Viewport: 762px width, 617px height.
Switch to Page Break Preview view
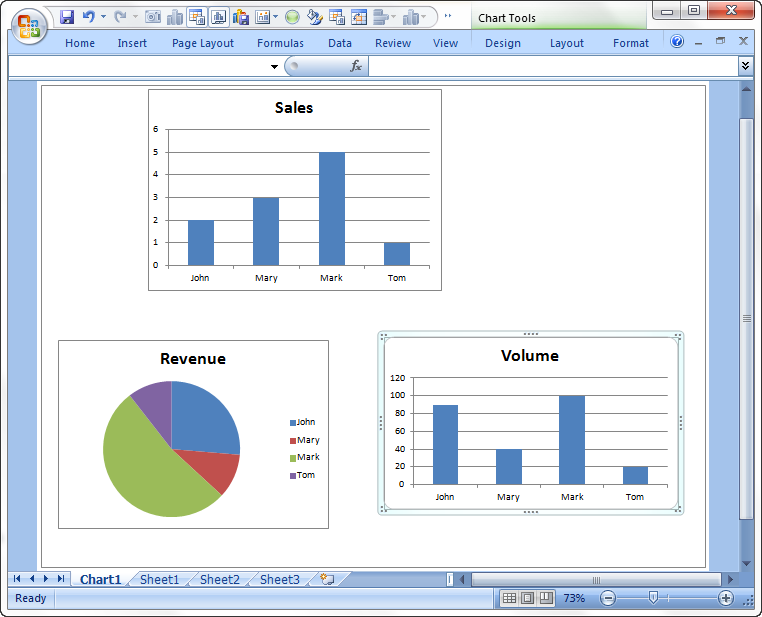point(545,598)
